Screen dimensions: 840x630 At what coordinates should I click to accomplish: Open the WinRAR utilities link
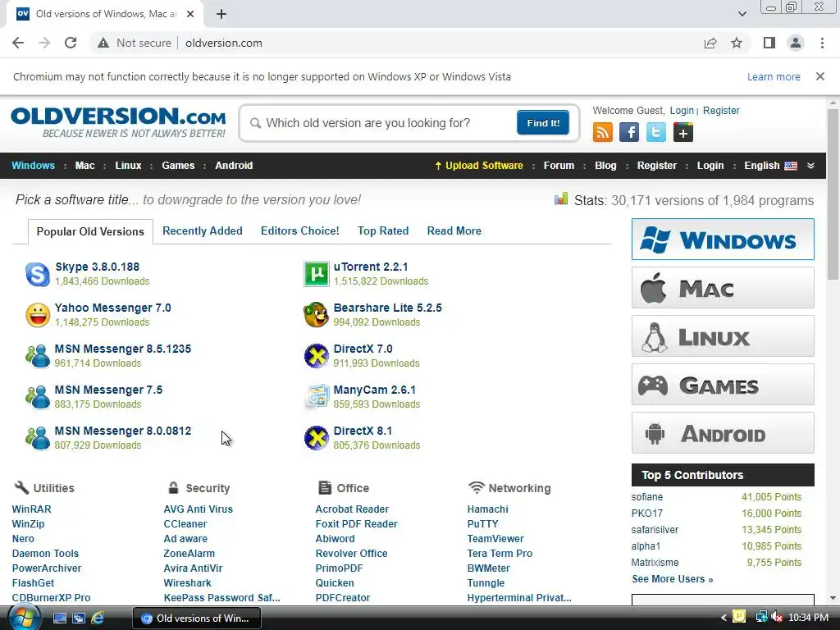(32, 509)
